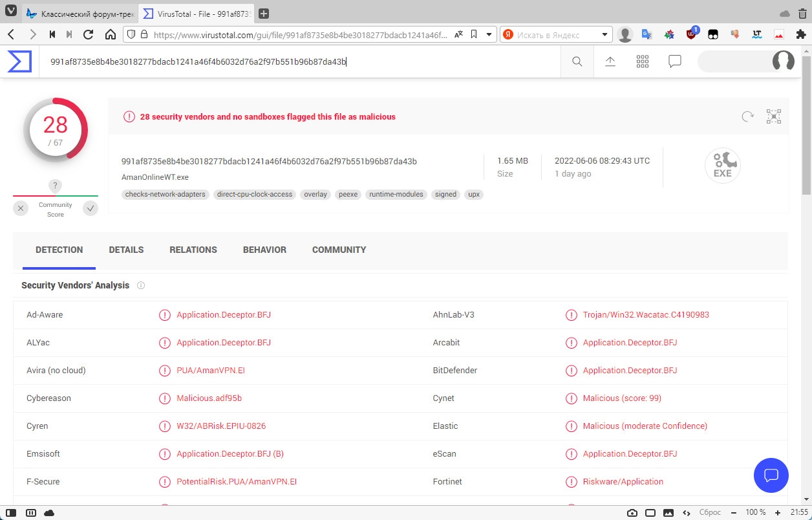This screenshot has height=520, width=812.
Task: Select Trojan/Win32.Wacatac.C4190983 detection text
Action: point(646,315)
